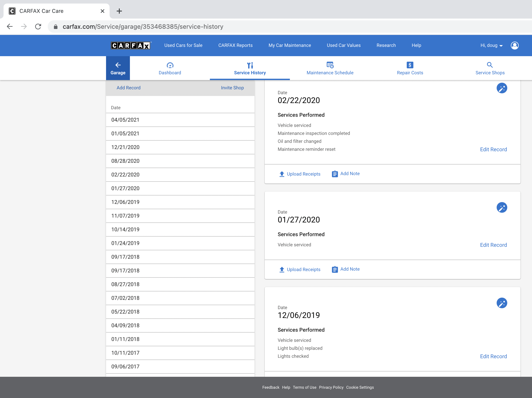Click upload arrow icon in 01/27/2020 card

click(282, 270)
